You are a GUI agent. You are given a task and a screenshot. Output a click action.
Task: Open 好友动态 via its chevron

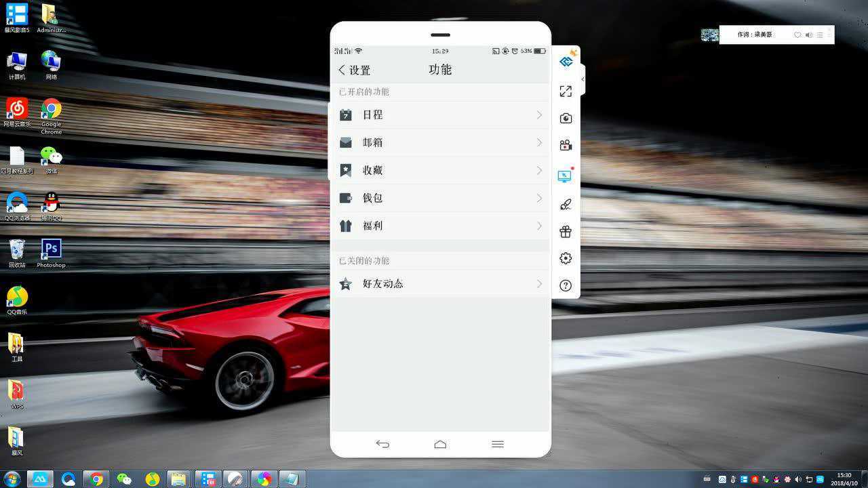[x=539, y=283]
